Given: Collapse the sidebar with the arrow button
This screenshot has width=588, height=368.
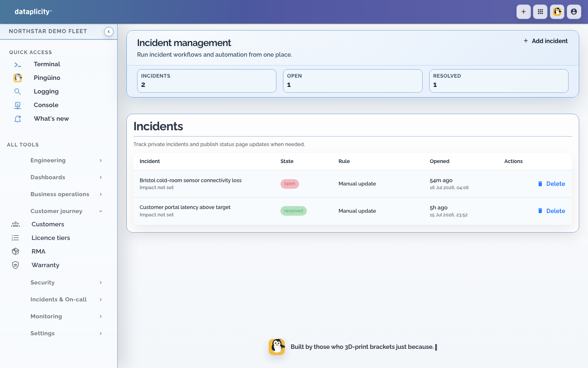Looking at the screenshot, I should tap(109, 32).
